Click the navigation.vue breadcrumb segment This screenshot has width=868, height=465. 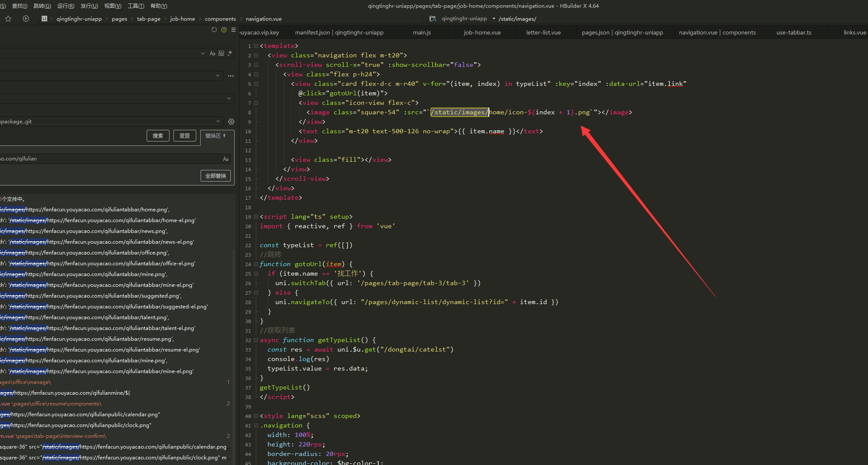[x=264, y=19]
